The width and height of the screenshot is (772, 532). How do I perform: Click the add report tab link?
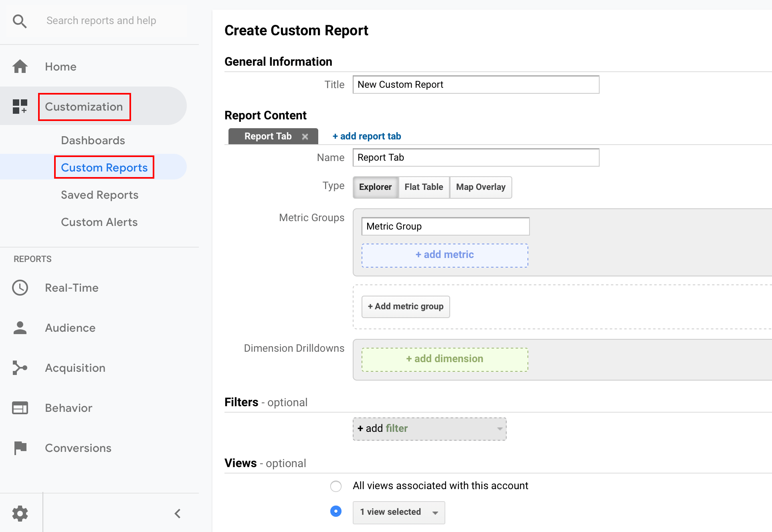(367, 136)
